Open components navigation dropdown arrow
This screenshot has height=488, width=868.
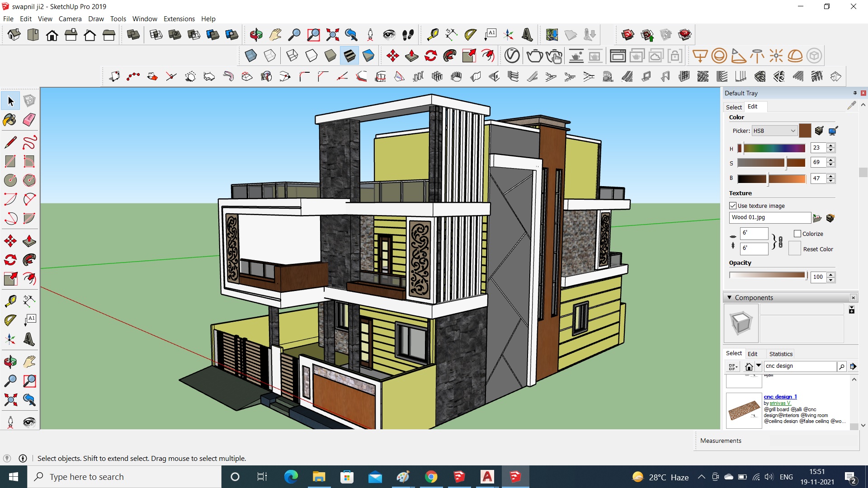pos(759,366)
